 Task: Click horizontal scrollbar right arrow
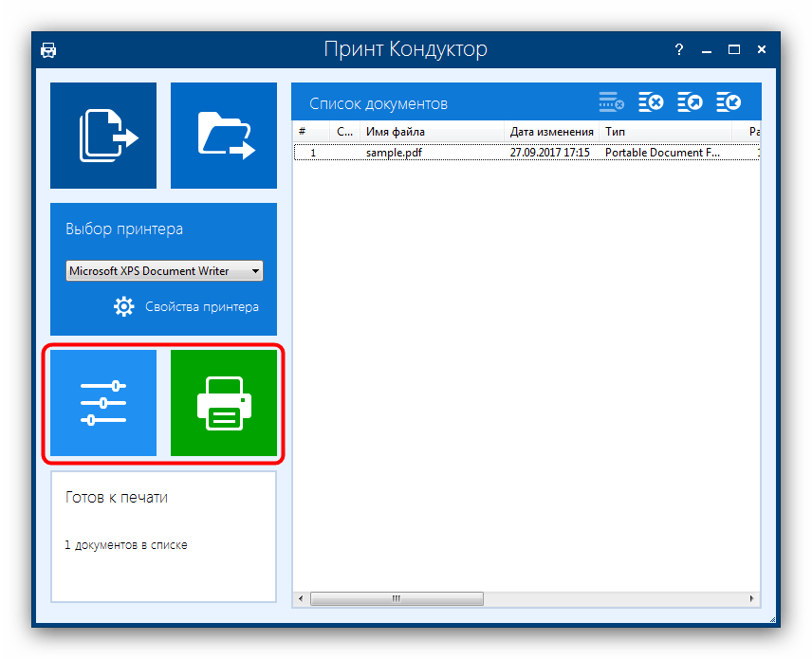coord(753,598)
